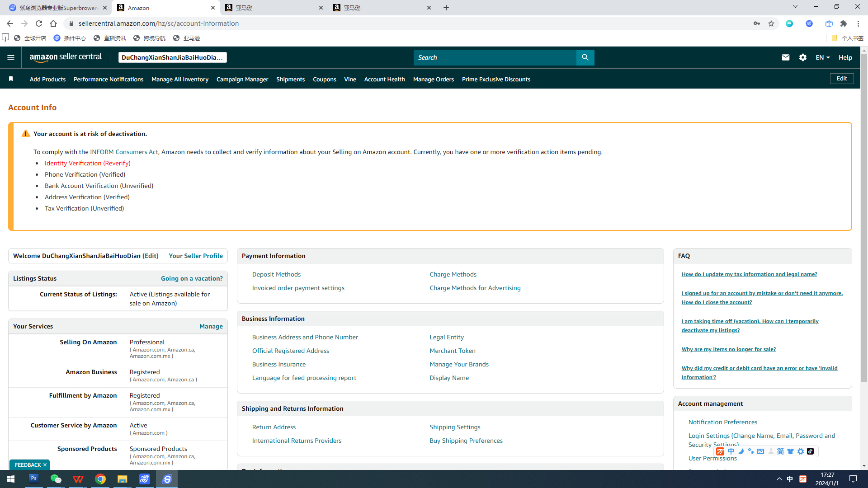Close the FEEDBACK tab with X
This screenshot has width=868, height=488.
tap(45, 465)
